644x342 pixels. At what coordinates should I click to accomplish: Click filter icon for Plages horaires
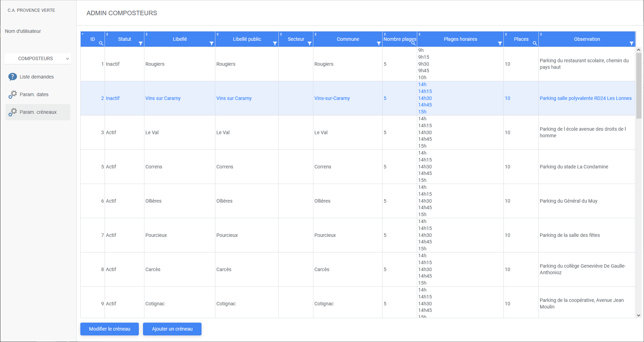500,43
